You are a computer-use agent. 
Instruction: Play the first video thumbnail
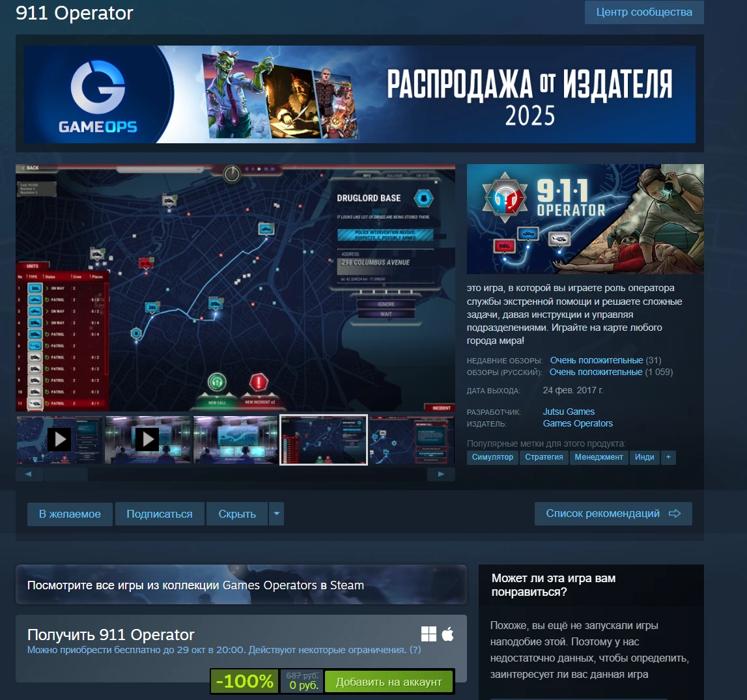pos(59,440)
